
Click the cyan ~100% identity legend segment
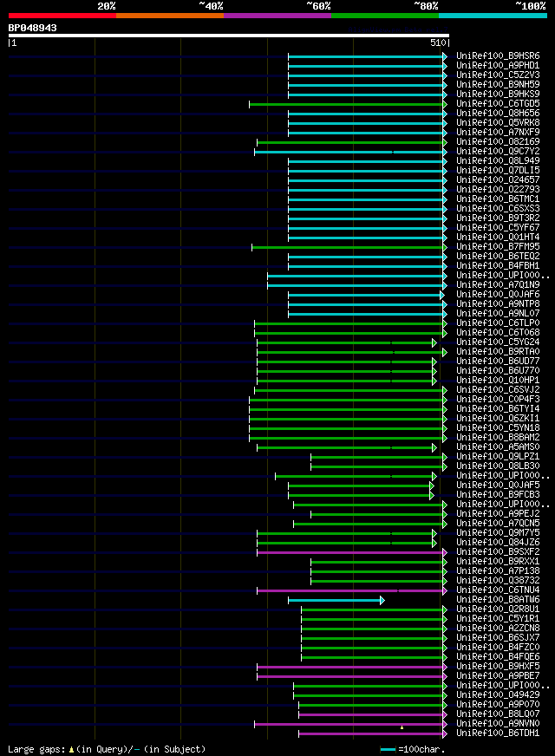(493, 16)
